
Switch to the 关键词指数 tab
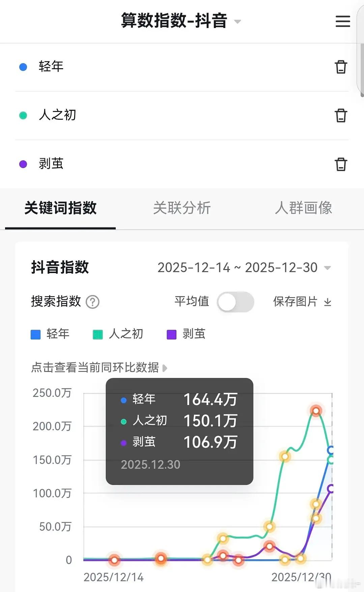pos(60,208)
